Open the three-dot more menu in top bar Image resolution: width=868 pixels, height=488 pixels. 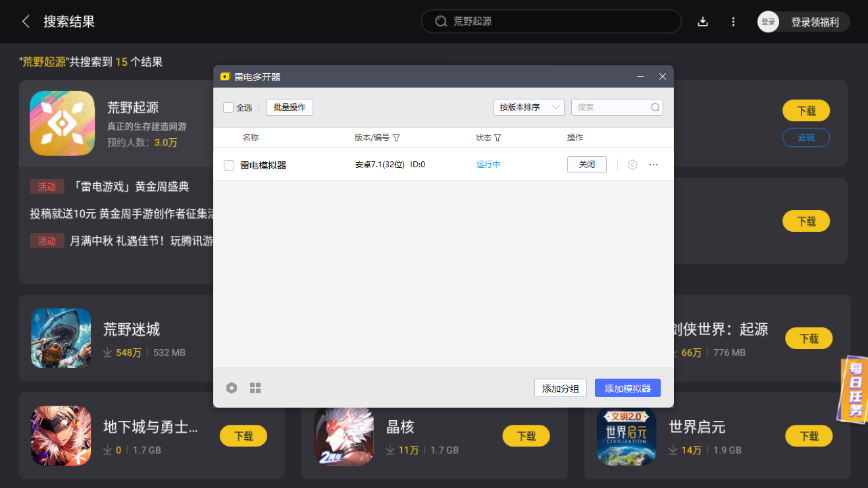(x=733, y=22)
